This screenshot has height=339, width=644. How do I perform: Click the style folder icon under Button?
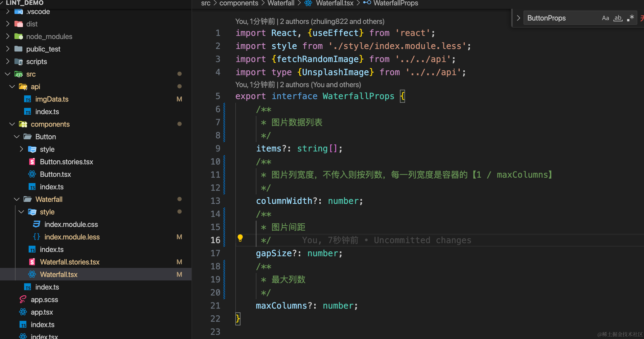(x=32, y=149)
